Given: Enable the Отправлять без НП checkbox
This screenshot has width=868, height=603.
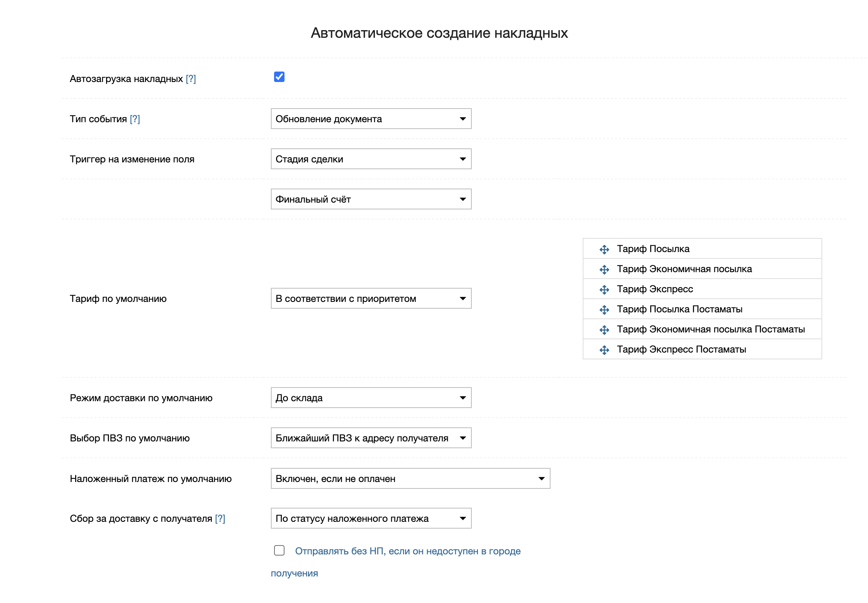Looking at the screenshot, I should click(x=279, y=550).
